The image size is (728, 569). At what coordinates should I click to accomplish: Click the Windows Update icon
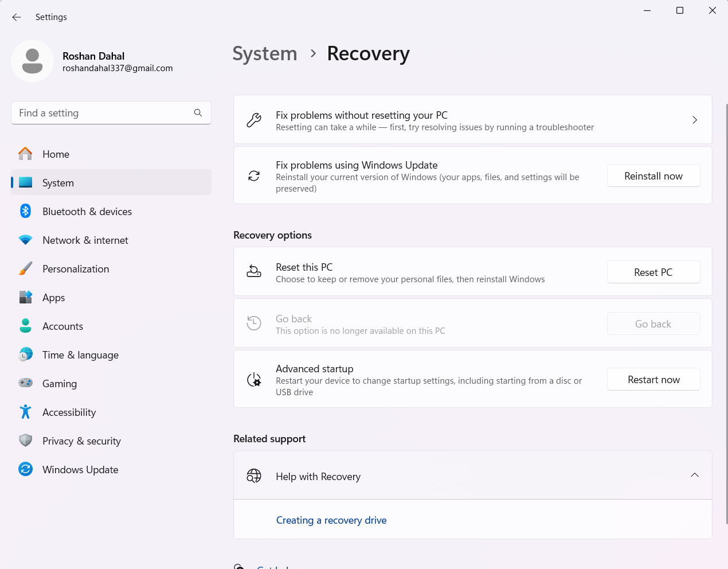(25, 469)
